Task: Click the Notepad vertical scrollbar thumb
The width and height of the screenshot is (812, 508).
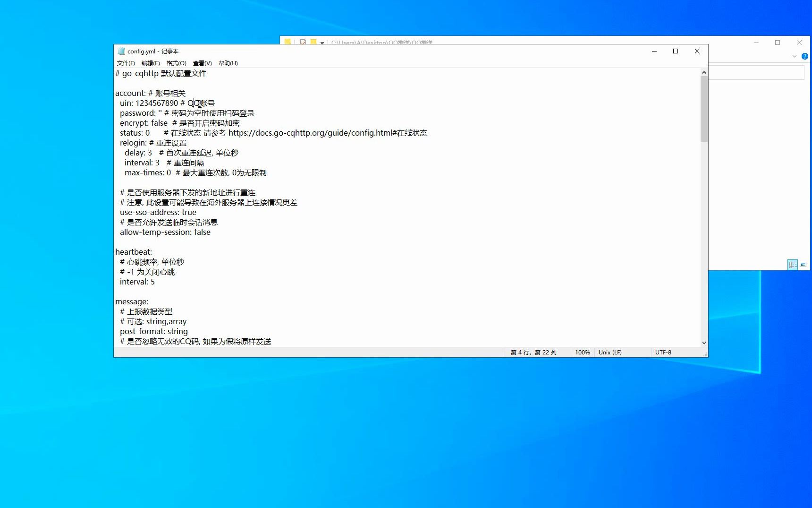Action: pos(704,109)
